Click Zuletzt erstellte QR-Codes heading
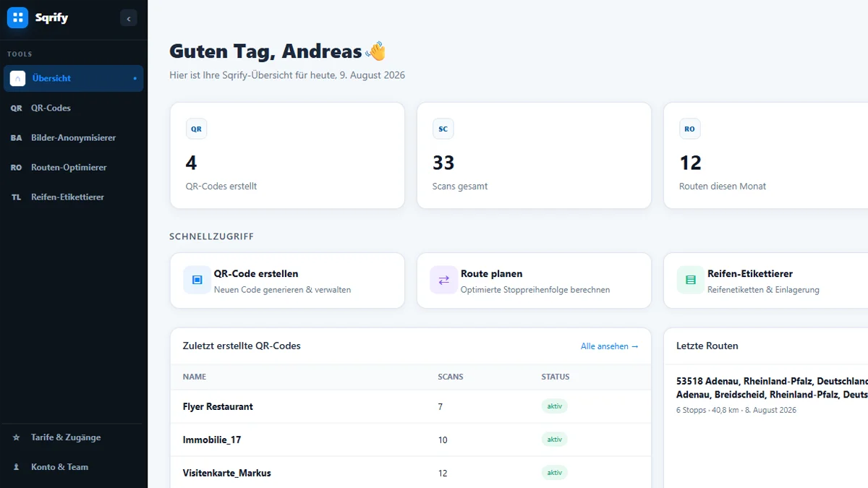Screen dimensions: 868x488 242,346
